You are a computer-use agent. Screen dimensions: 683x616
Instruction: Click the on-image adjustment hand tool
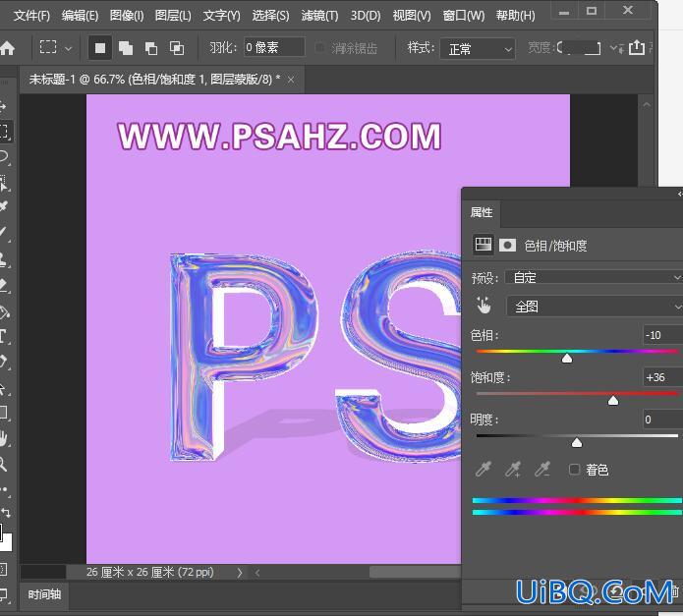point(484,306)
